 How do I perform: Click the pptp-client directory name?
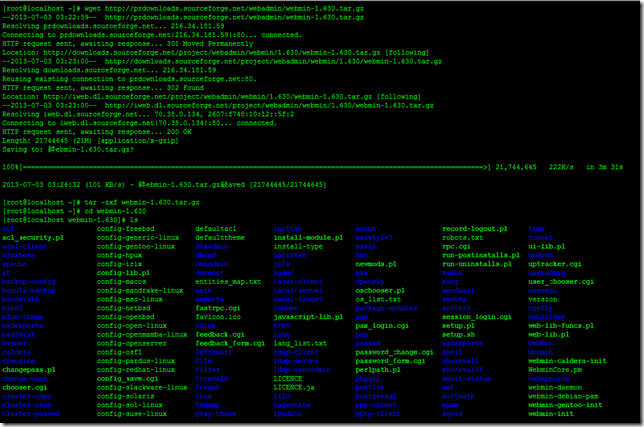point(378,413)
